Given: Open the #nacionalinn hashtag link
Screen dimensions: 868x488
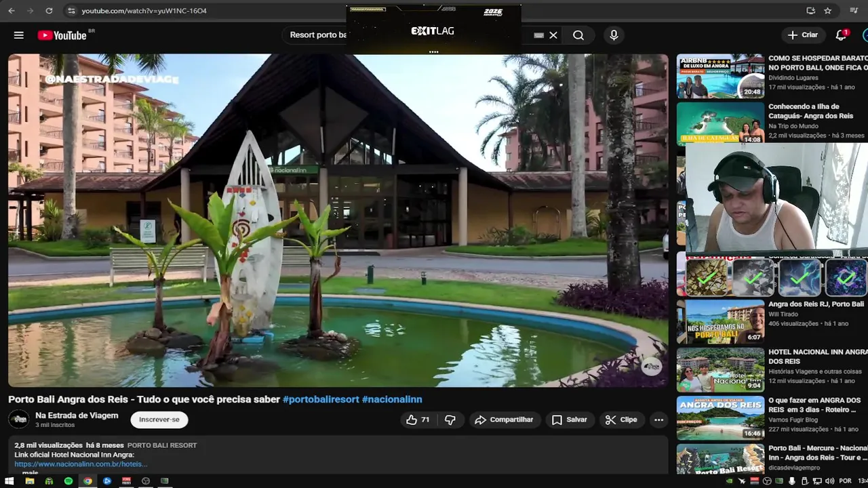Looking at the screenshot, I should pos(392,399).
